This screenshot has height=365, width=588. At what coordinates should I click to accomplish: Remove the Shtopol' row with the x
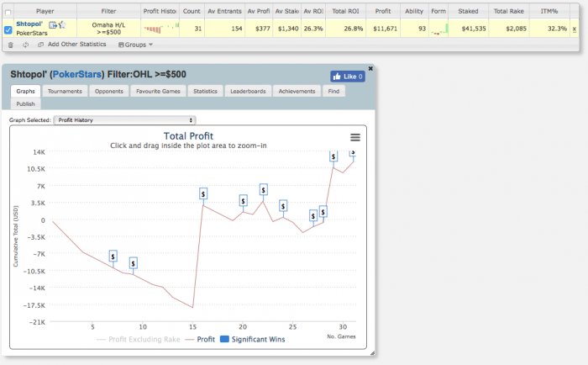click(574, 29)
